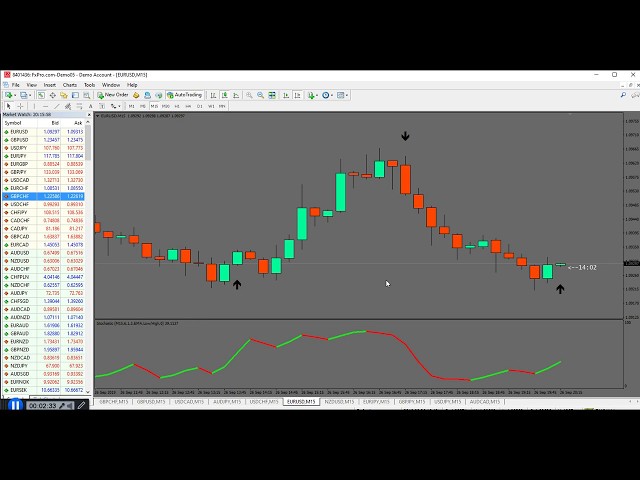
Task: Open the chart templates dropdown
Action: coord(345,95)
